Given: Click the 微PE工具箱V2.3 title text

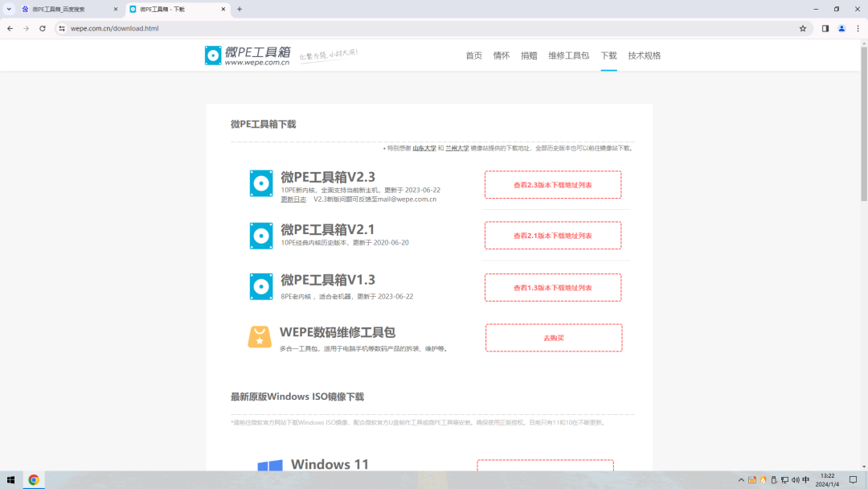Looking at the screenshot, I should point(328,177).
